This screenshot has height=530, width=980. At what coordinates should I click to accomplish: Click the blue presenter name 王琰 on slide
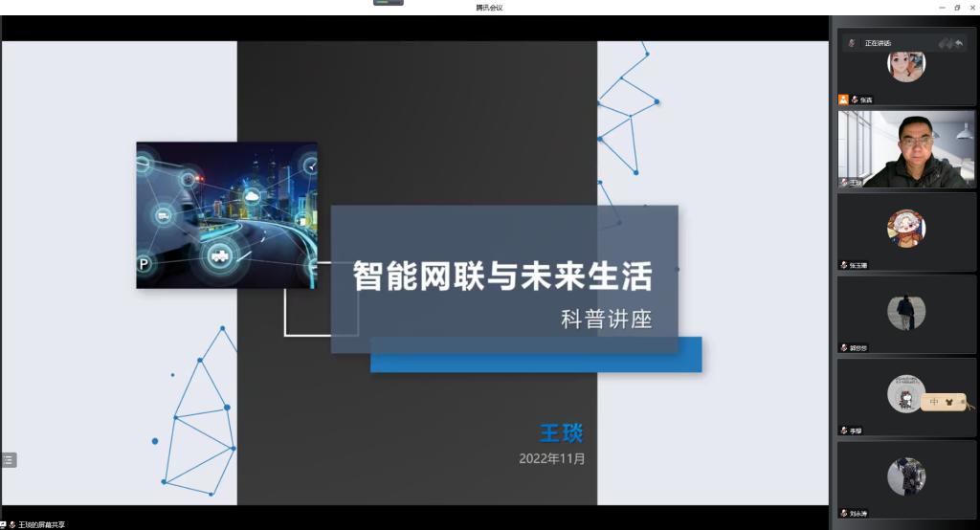coord(561,432)
